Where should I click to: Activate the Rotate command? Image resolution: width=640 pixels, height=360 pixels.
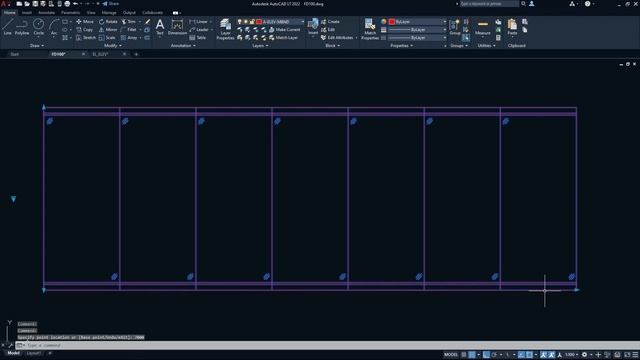tap(108, 22)
